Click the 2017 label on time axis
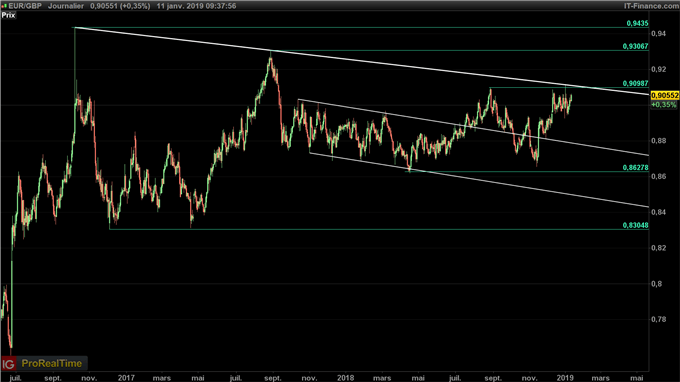Screen dimensions: 680x382 click(x=126, y=378)
